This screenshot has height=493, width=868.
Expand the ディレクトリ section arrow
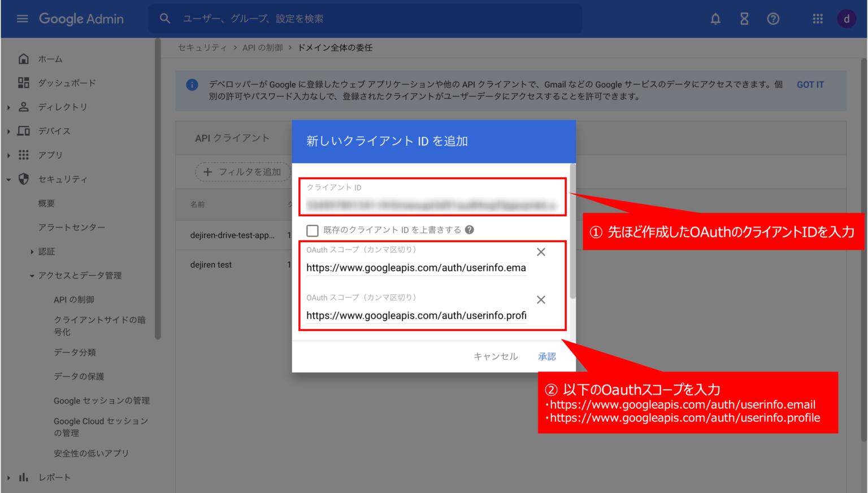click(8, 107)
